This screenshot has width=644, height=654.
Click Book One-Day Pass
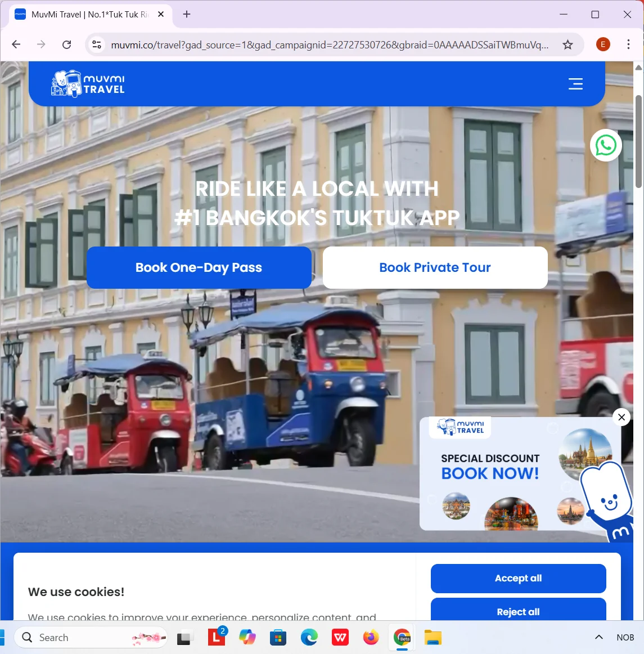coord(199,267)
